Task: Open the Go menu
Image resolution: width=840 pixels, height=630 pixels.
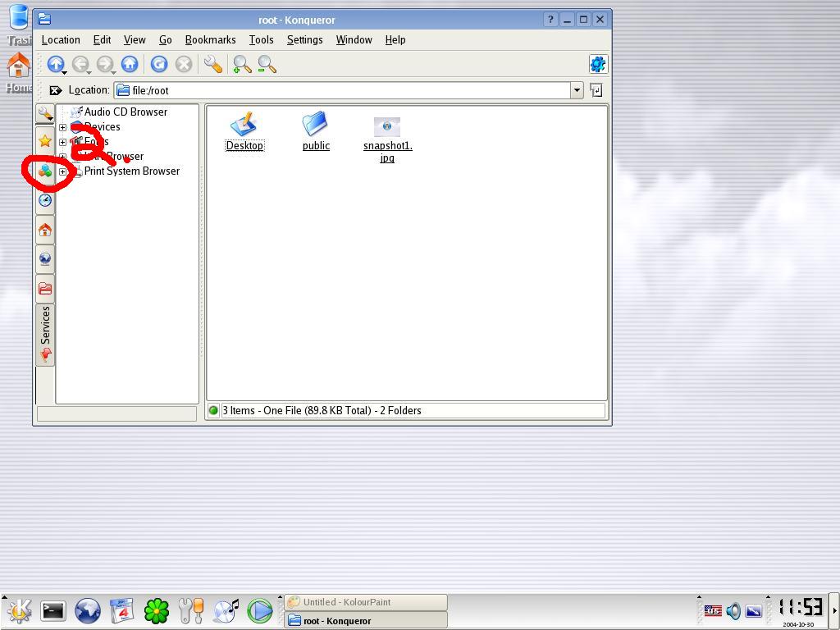Action: tap(166, 39)
